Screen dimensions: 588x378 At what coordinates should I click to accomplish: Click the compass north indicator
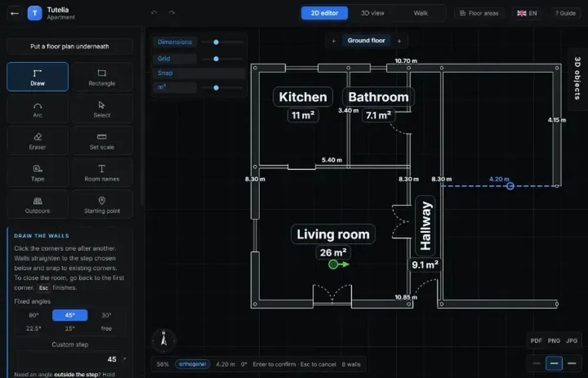164,340
